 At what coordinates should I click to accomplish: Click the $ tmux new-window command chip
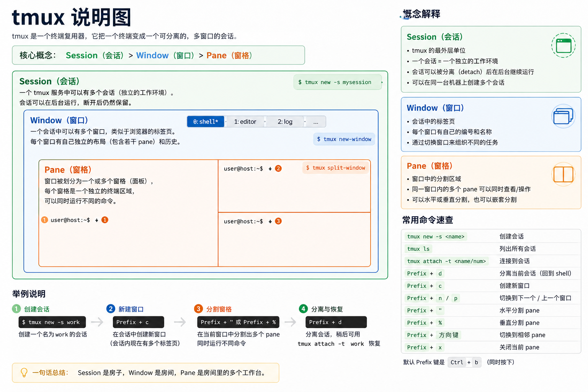[x=344, y=139]
